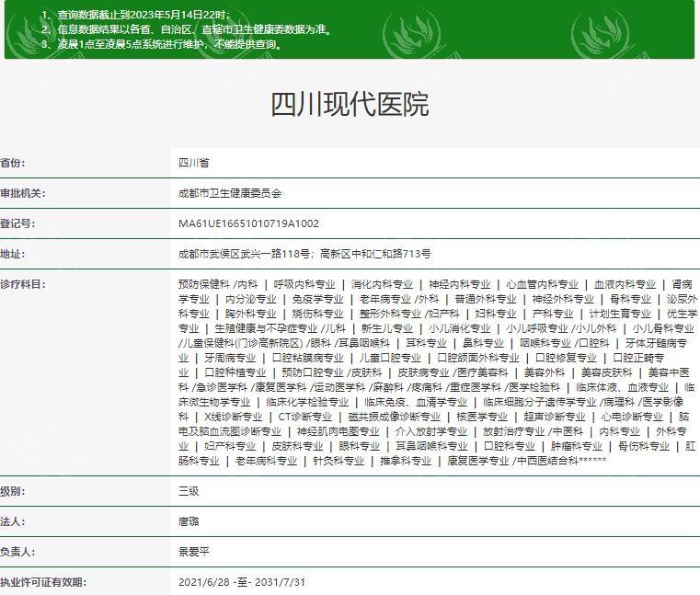
Task: Click 生殖健康与不孕症专业 in the list
Action: tap(266, 328)
